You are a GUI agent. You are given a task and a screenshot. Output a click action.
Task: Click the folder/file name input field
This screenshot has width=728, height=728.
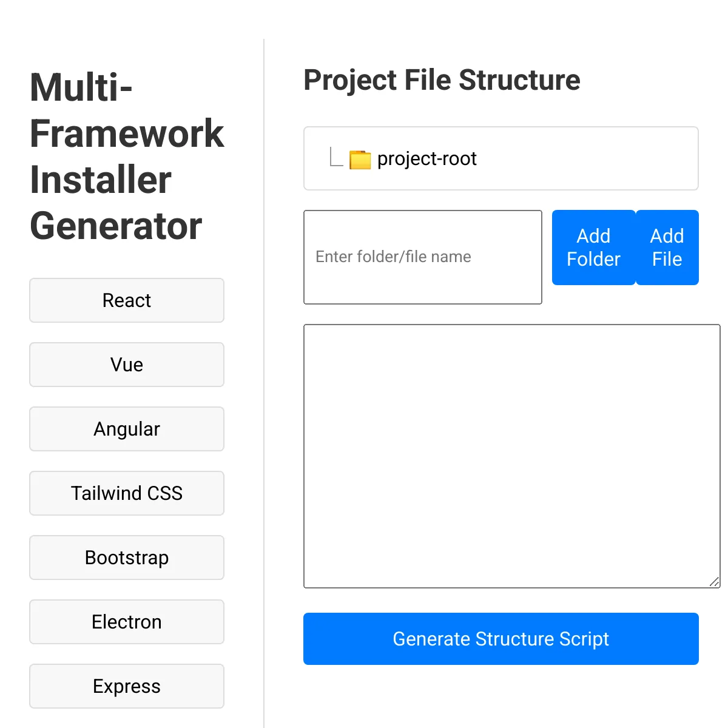tap(423, 257)
